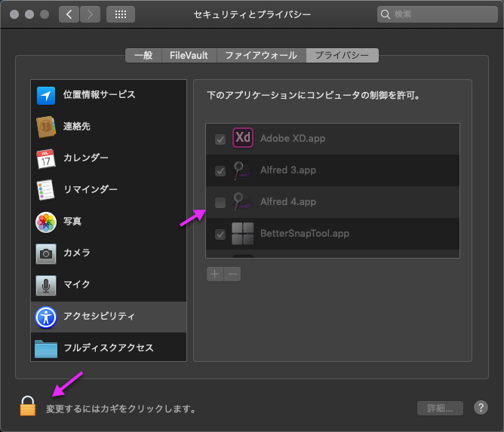The height and width of the screenshot is (432, 504).
Task: Select the アクセシビリティ accessibility icon
Action: (x=46, y=317)
